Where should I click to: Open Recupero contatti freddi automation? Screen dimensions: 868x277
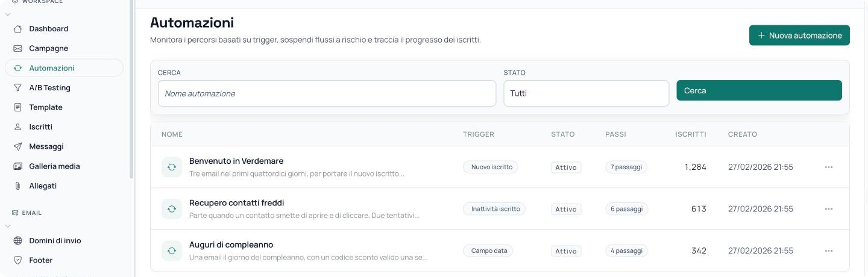236,203
